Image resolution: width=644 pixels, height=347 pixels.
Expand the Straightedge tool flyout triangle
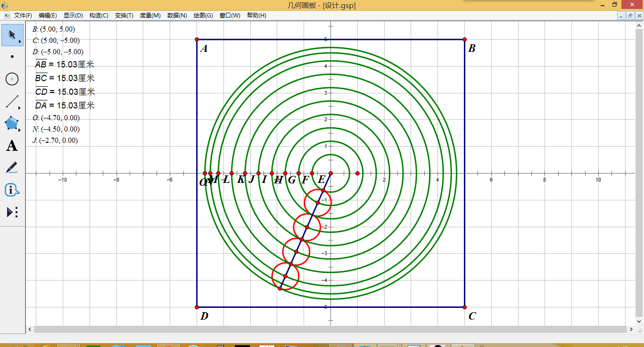[20, 108]
